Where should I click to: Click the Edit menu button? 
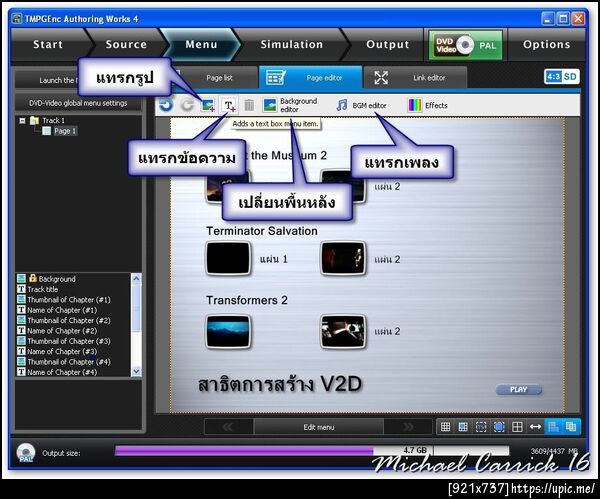(318, 427)
